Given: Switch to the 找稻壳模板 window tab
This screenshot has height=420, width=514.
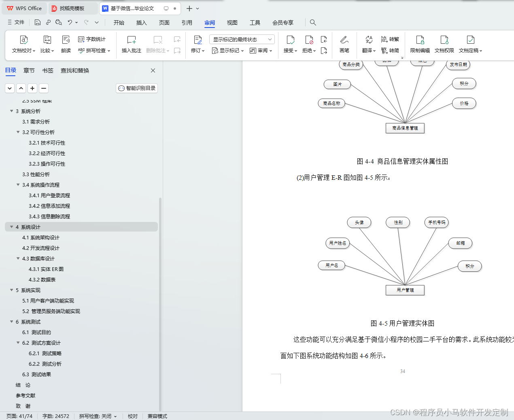Looking at the screenshot, I should coord(73,8).
